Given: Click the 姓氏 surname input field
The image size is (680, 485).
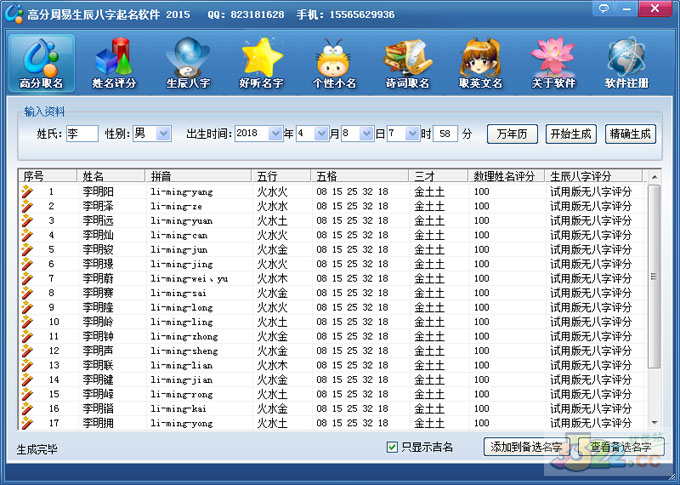Looking at the screenshot, I should tap(81, 133).
